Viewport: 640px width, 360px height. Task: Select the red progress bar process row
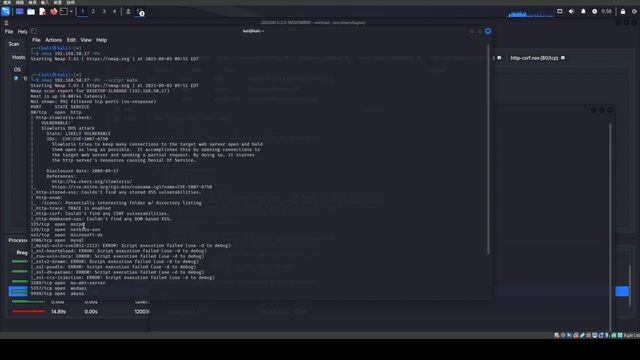28,311
